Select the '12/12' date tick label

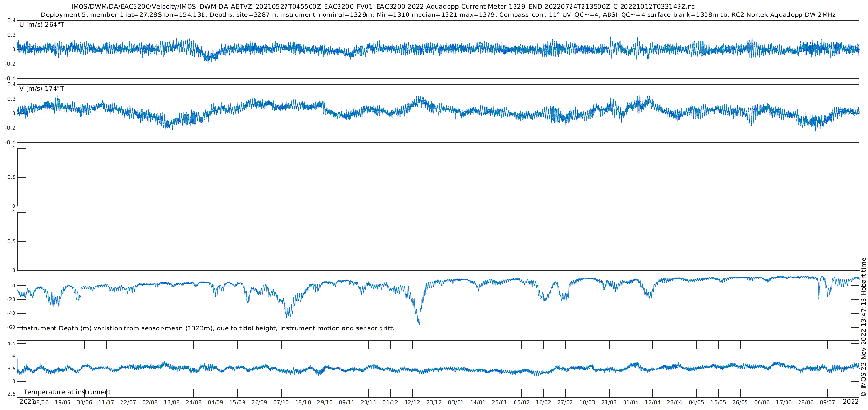tap(412, 402)
